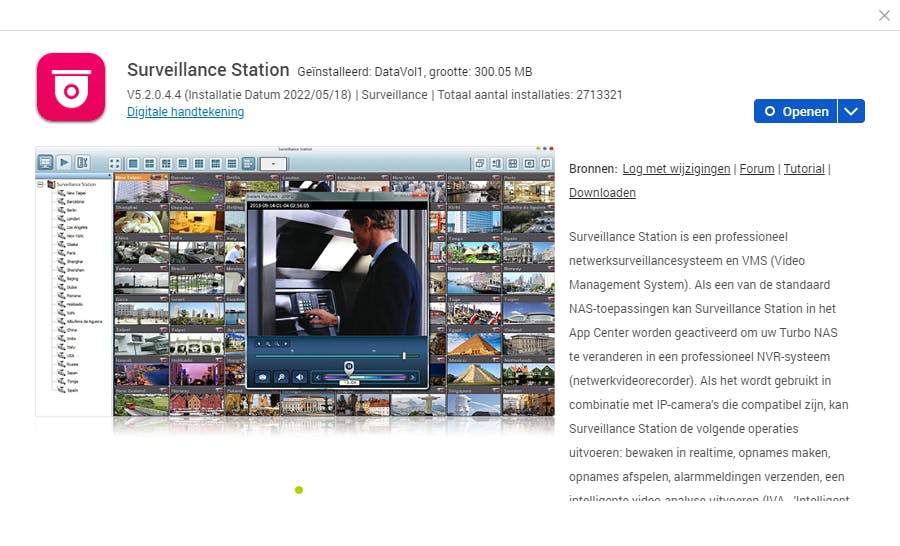
Task: Click the 'Surveillance Station' title heading
Action: point(208,70)
